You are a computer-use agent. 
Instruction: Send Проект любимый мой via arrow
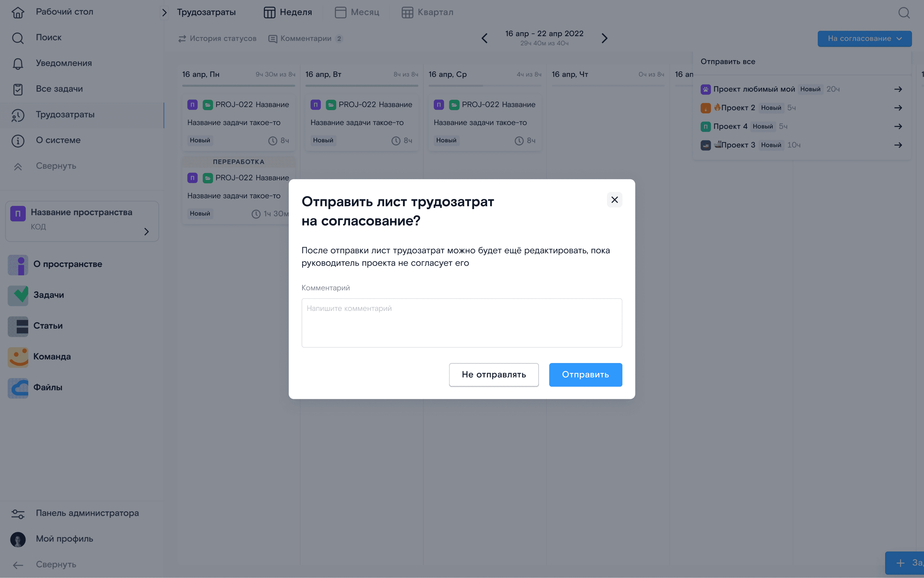pos(898,89)
